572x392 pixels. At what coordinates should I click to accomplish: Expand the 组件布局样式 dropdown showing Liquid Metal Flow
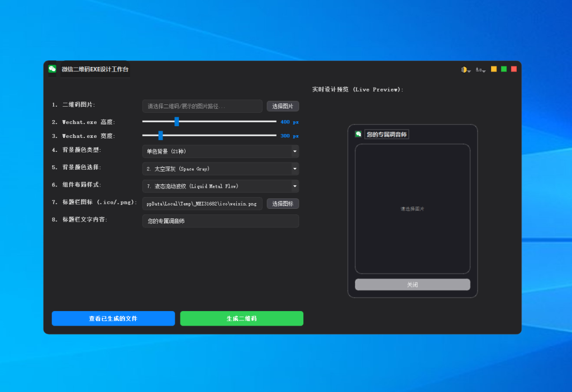point(220,186)
